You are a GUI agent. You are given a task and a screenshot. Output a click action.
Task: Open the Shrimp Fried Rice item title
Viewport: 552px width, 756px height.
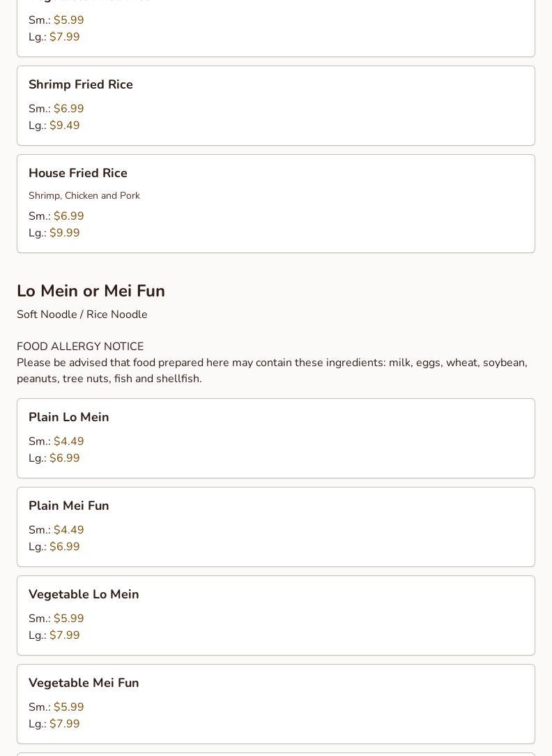pyautogui.click(x=81, y=84)
